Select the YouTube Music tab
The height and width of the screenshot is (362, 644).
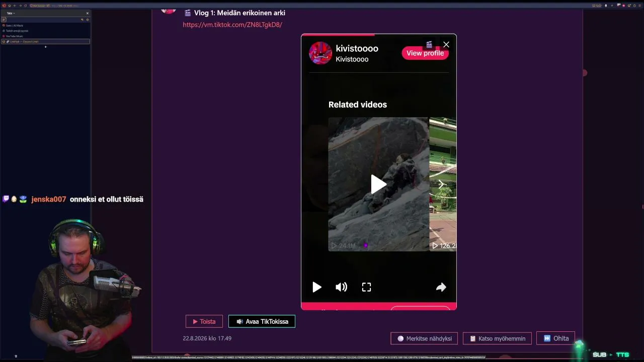[45, 36]
